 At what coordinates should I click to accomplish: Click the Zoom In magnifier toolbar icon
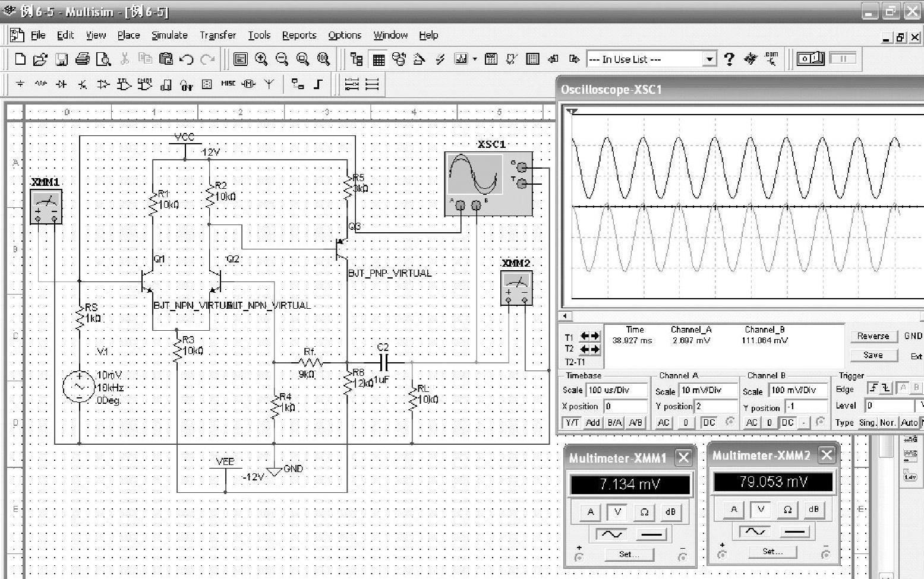261,59
